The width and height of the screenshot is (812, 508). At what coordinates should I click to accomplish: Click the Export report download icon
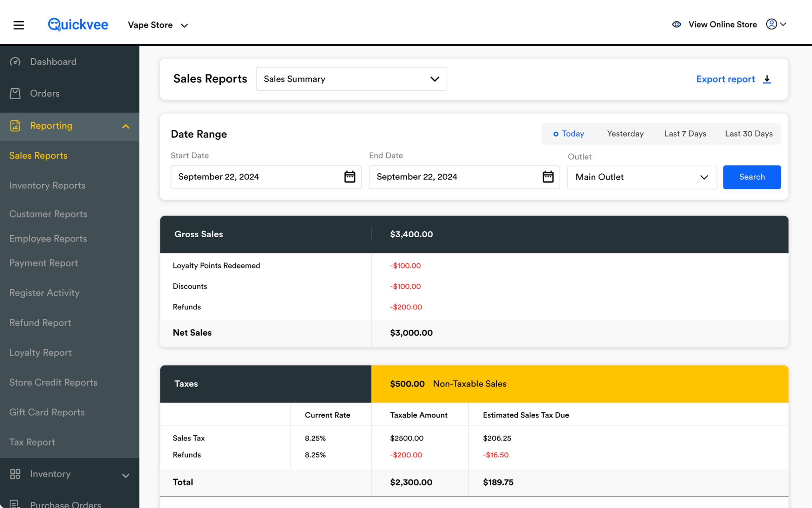coord(767,79)
